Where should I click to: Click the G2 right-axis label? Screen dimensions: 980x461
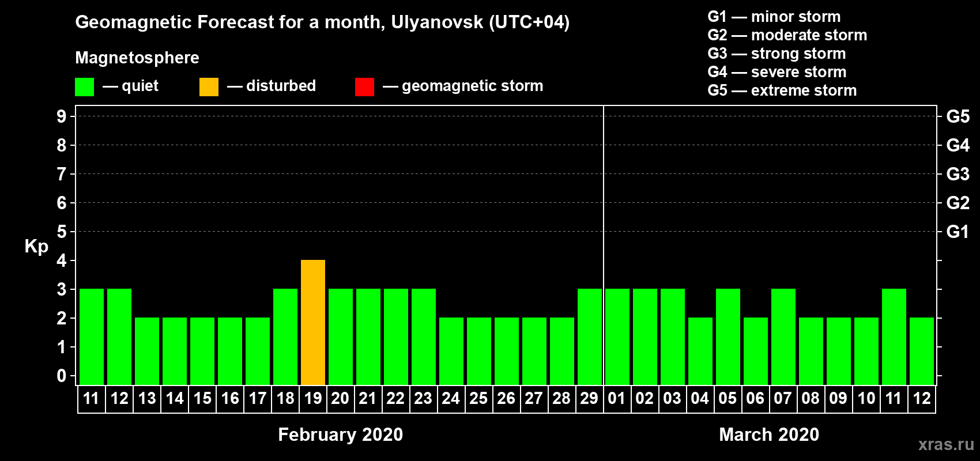[x=958, y=203]
